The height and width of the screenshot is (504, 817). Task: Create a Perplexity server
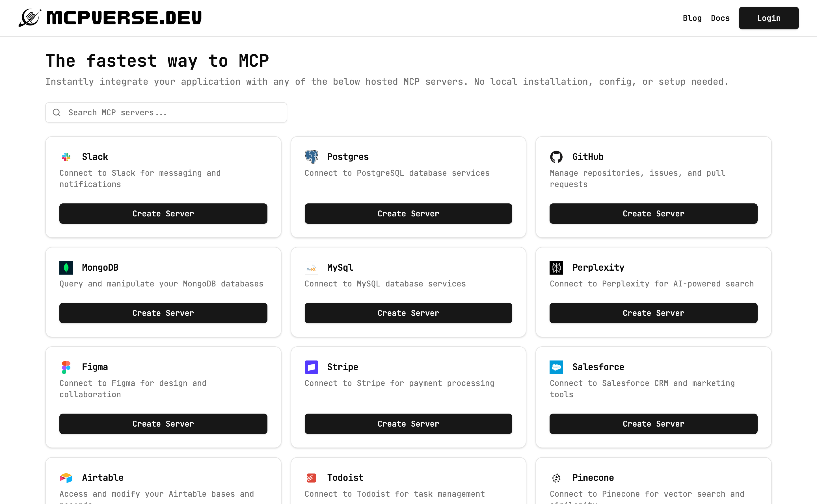pyautogui.click(x=653, y=313)
